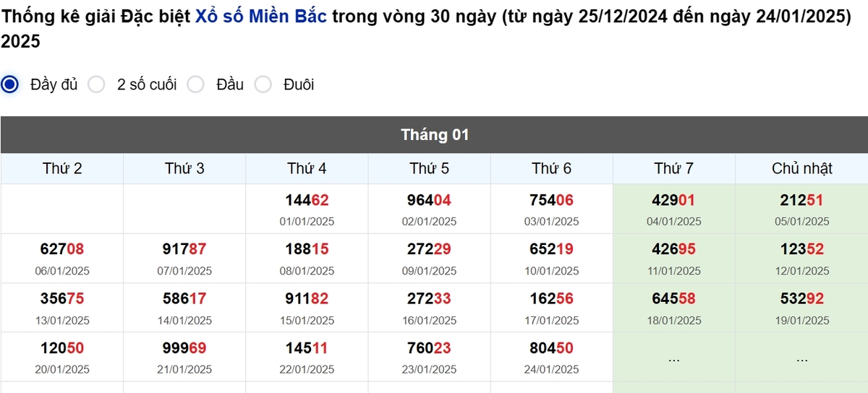
Task: Click the "Thứ 2" column header
Action: pos(62,168)
